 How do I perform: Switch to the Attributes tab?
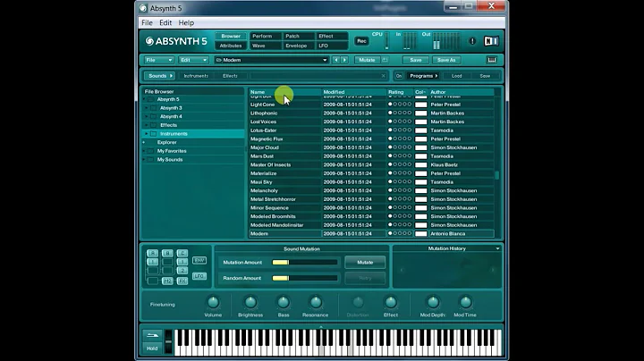(231, 46)
